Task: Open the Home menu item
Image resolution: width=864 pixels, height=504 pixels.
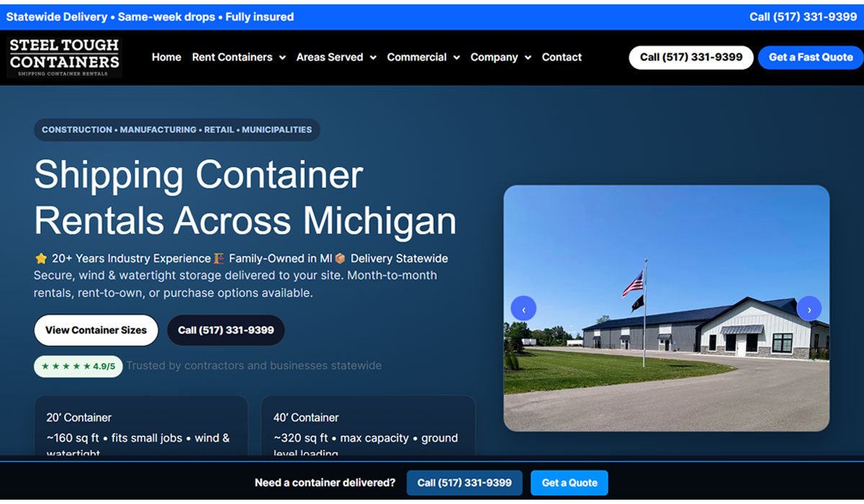Action: tap(166, 57)
